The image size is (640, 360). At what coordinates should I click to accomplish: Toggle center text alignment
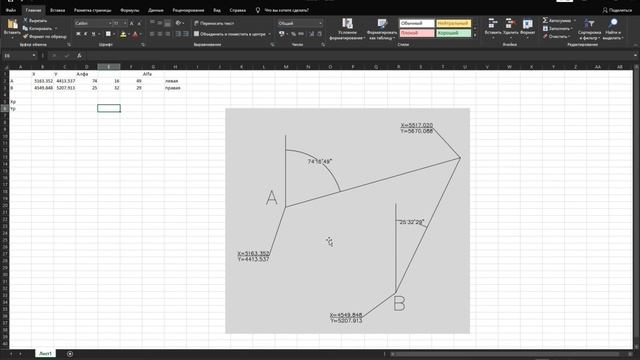pyautogui.click(x=160, y=34)
